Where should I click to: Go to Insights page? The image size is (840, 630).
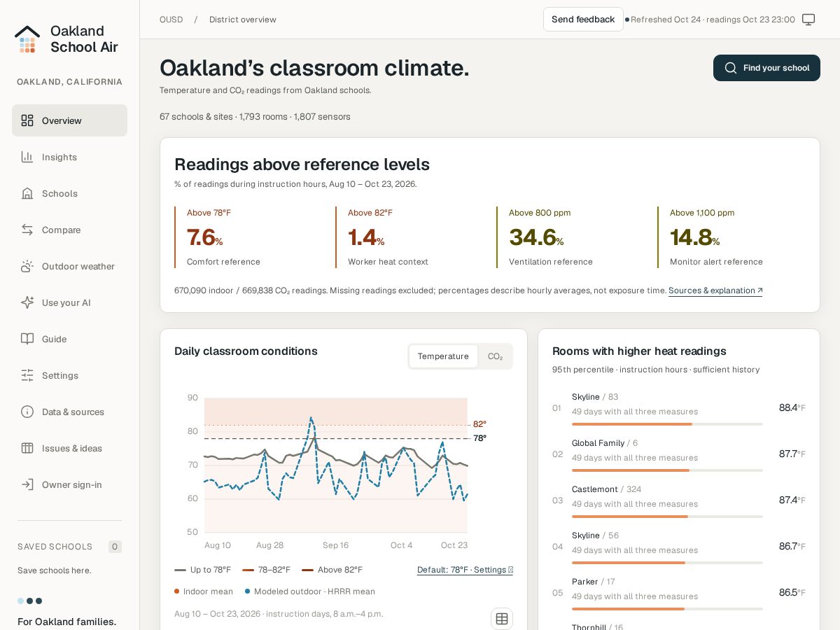click(x=69, y=157)
